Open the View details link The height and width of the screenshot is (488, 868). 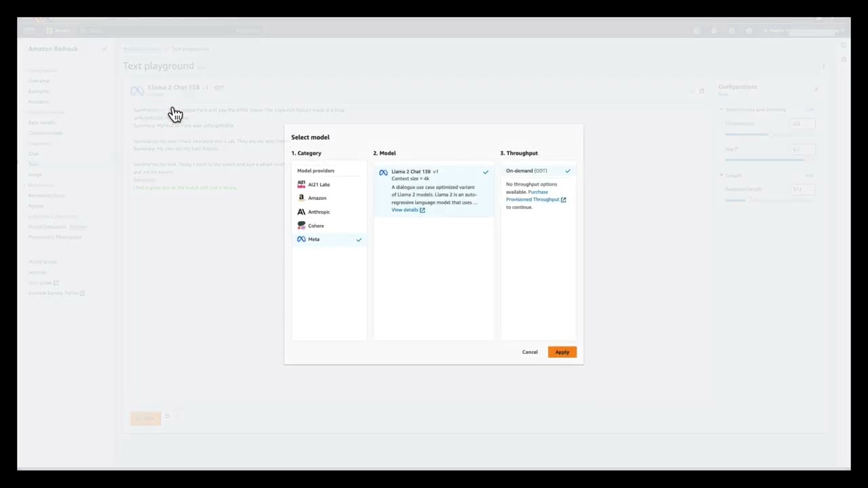coord(408,210)
